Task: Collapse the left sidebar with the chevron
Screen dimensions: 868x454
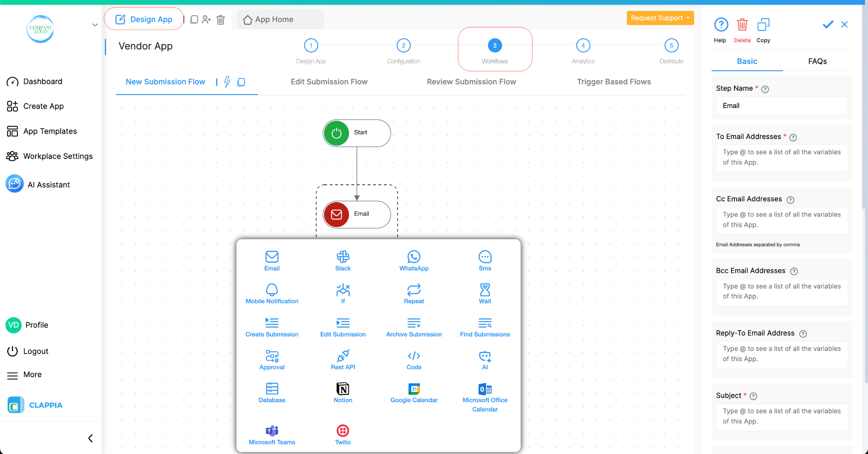Action: (90, 438)
